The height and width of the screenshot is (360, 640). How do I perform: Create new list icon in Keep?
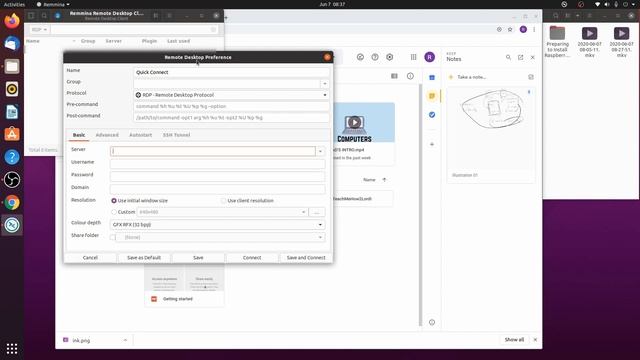tap(531, 77)
